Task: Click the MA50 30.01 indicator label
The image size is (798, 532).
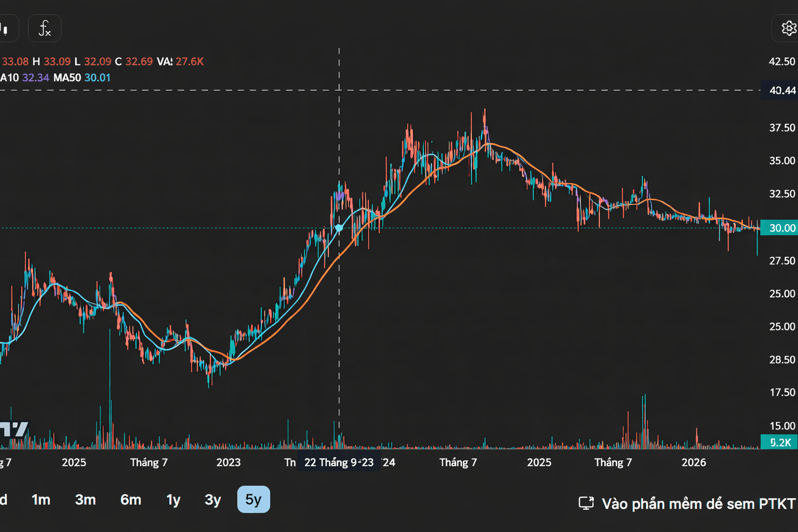Action: click(x=82, y=77)
